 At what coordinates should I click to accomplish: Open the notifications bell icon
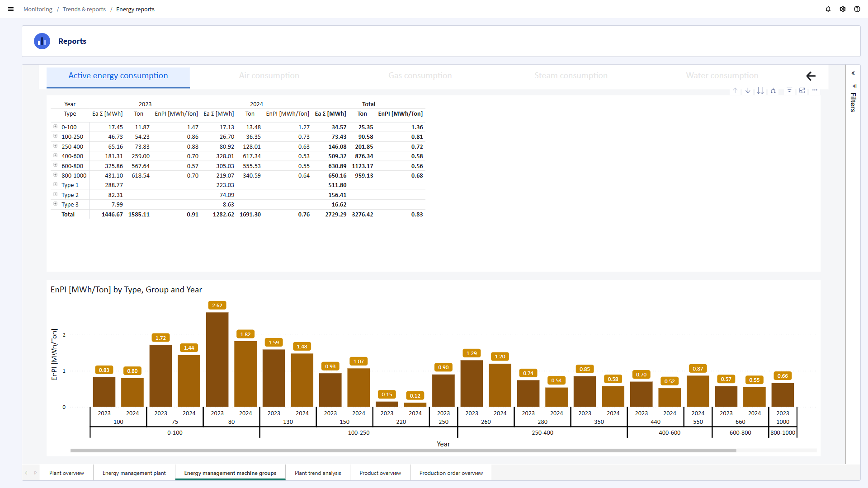point(828,9)
